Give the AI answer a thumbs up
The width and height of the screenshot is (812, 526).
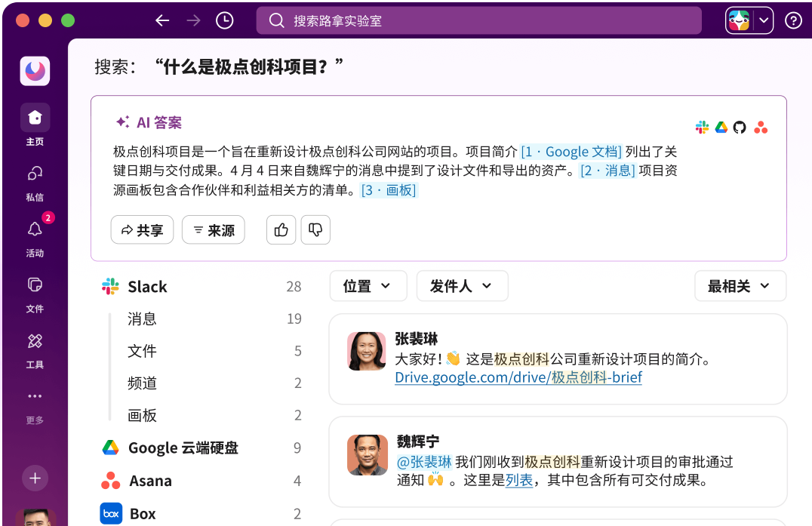[281, 229]
